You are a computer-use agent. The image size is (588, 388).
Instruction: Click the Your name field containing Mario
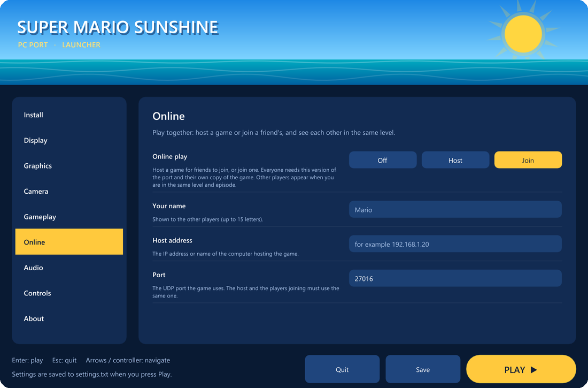[455, 210]
